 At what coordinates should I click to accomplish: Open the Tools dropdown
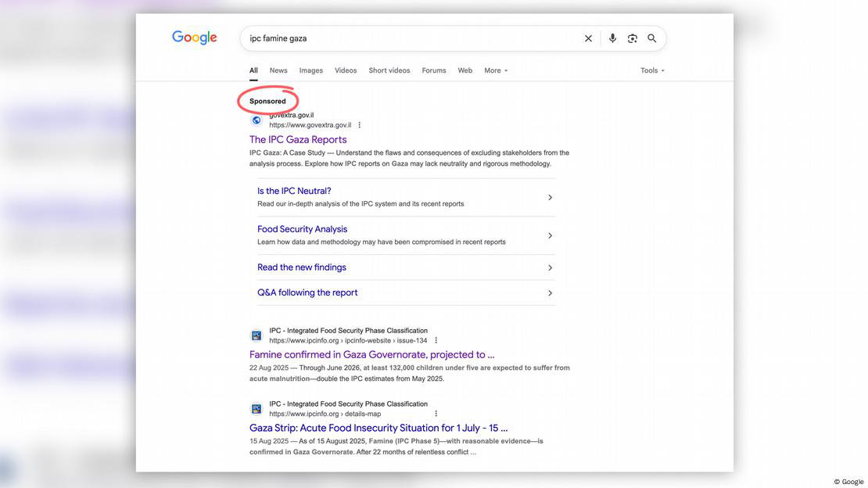652,70
